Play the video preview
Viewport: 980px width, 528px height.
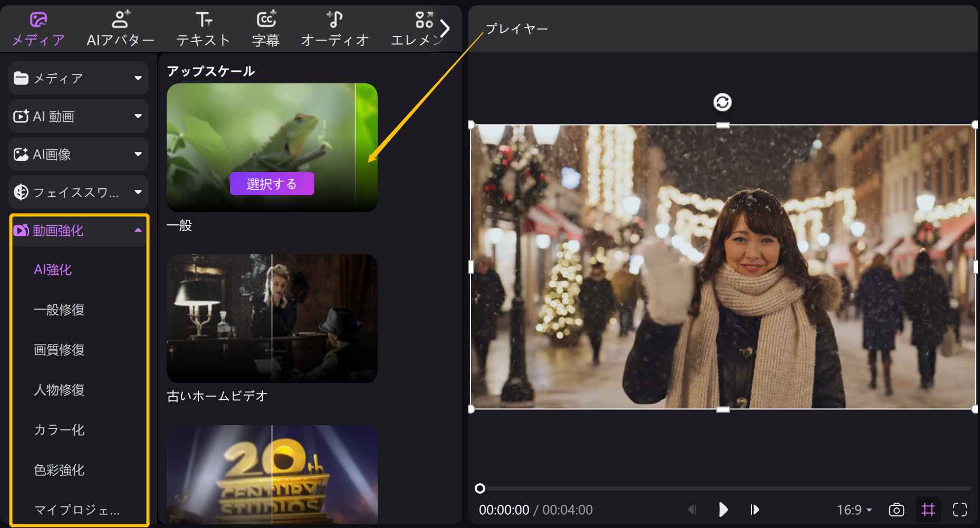coord(723,510)
